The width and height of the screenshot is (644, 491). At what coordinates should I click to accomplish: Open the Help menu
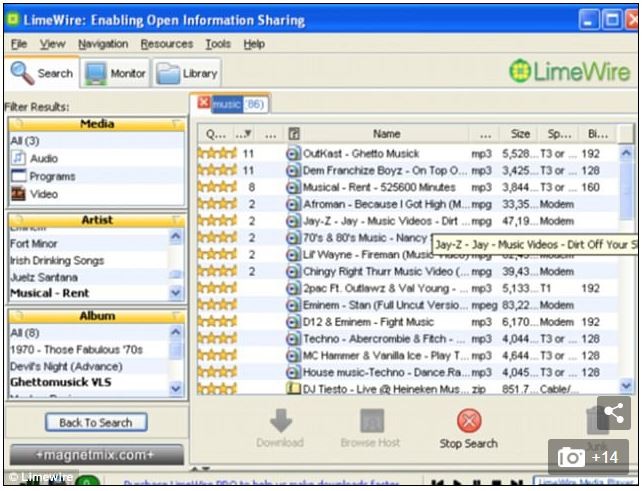(254, 44)
